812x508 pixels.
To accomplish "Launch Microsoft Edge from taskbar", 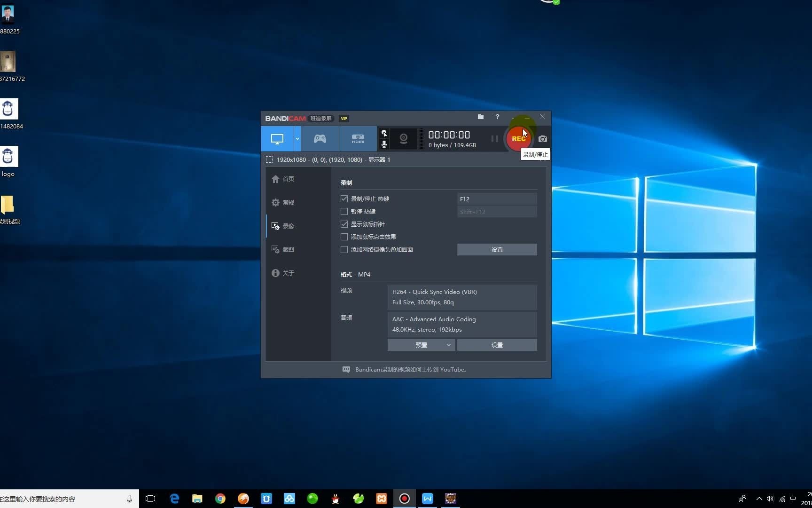I will pyautogui.click(x=174, y=499).
